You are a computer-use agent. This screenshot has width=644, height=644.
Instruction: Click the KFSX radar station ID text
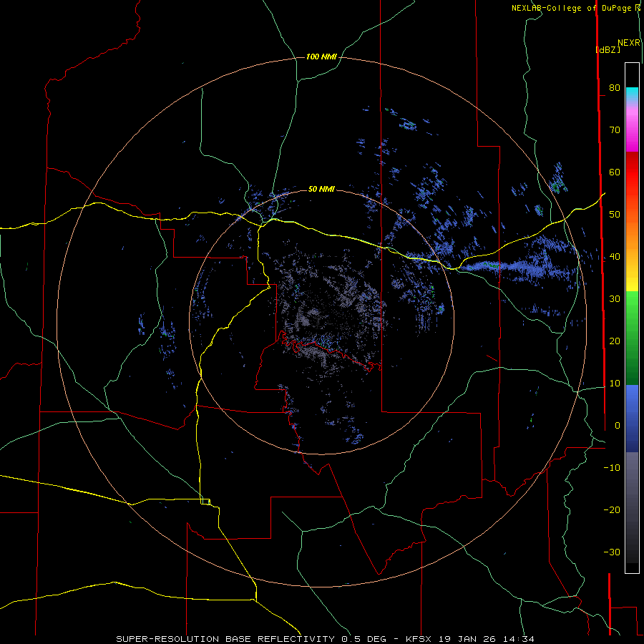click(419, 639)
